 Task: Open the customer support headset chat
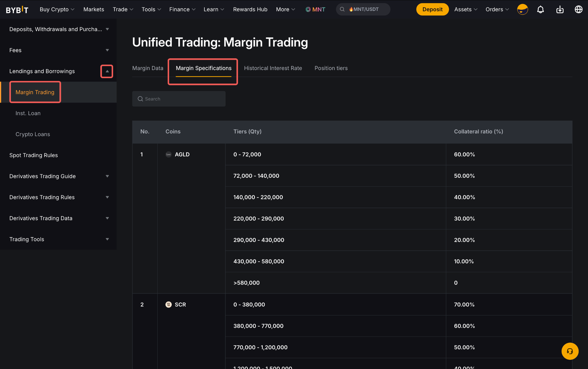pos(570,351)
